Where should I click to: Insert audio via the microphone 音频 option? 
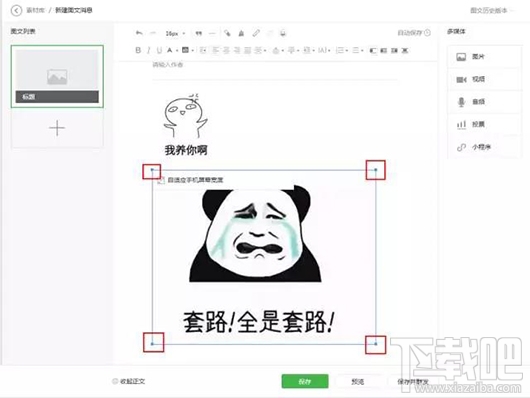(x=484, y=101)
